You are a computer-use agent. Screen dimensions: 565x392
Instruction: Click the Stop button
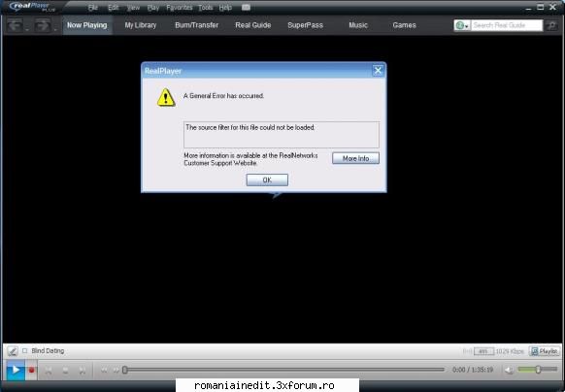(65, 371)
